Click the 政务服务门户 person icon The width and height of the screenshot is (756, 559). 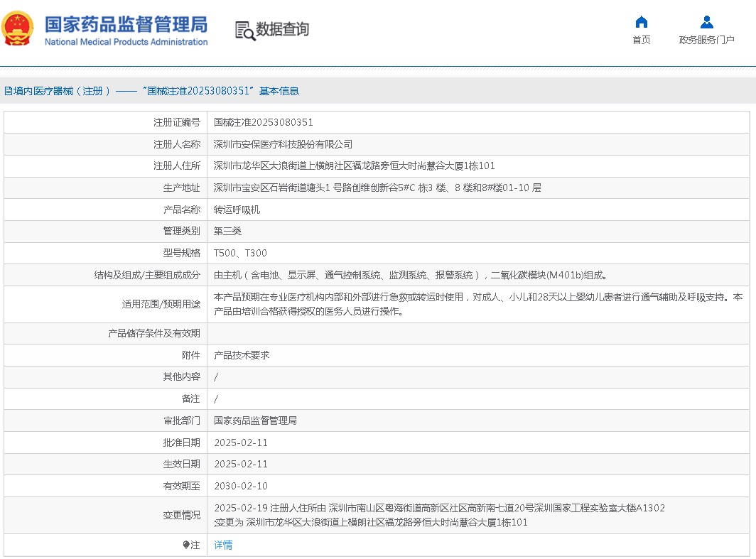[x=706, y=23]
